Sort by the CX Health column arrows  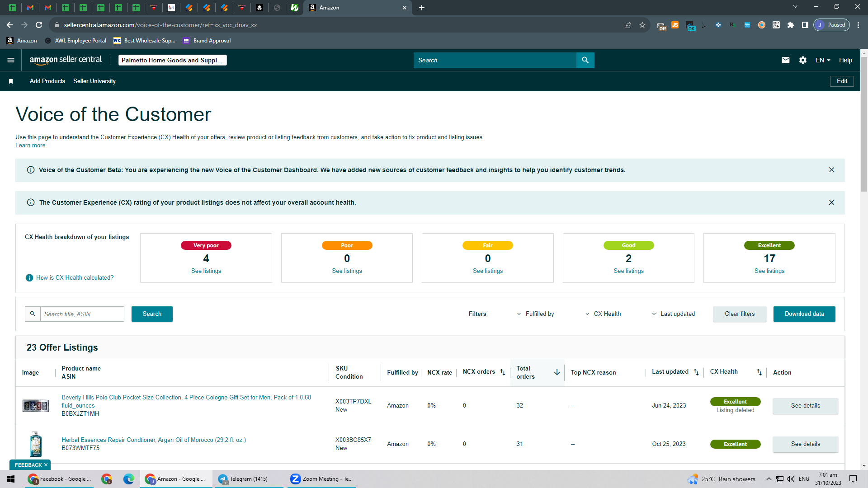click(759, 372)
